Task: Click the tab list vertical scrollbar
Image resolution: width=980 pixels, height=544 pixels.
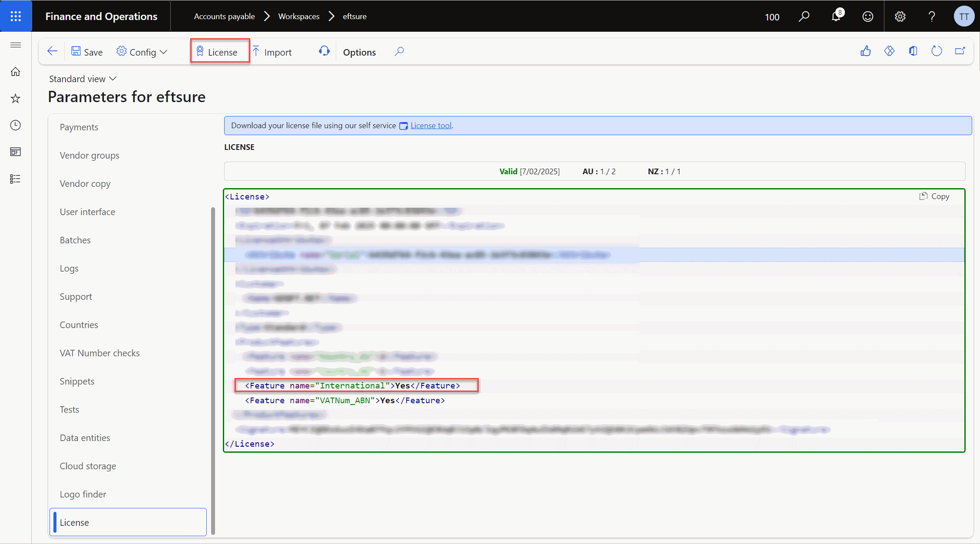Action: 213,371
